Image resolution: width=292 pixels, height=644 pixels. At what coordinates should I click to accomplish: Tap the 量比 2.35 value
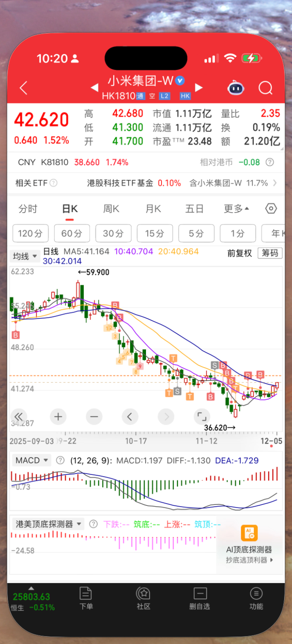tap(271, 113)
